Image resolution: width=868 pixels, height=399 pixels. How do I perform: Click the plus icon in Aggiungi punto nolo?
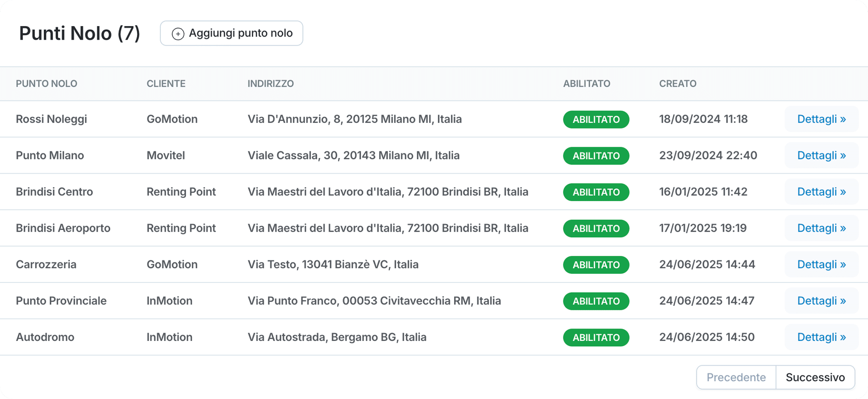click(178, 34)
